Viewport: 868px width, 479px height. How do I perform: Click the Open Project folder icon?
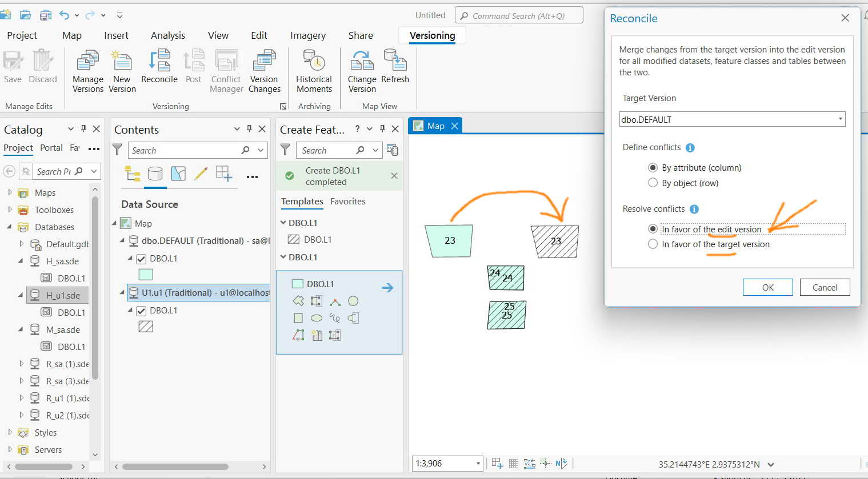(x=26, y=15)
